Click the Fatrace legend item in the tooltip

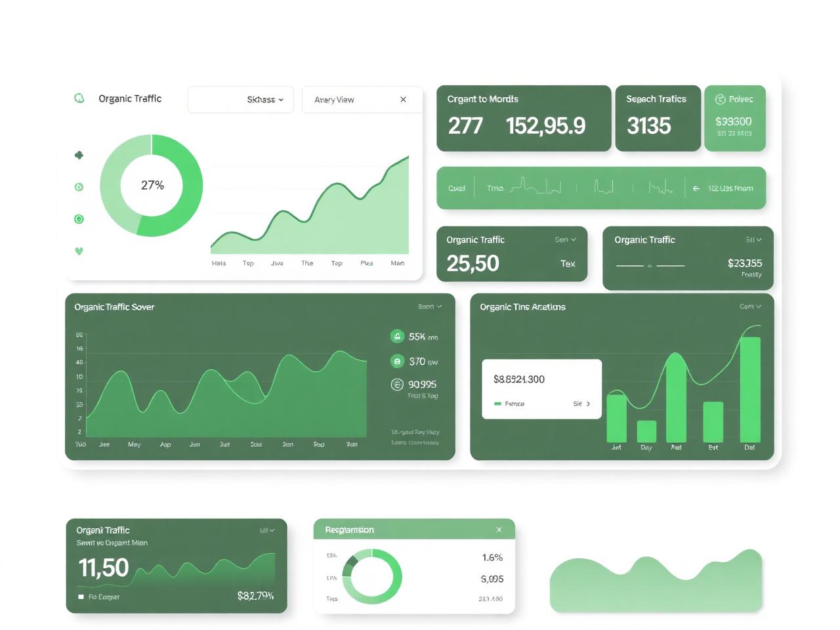[509, 404]
